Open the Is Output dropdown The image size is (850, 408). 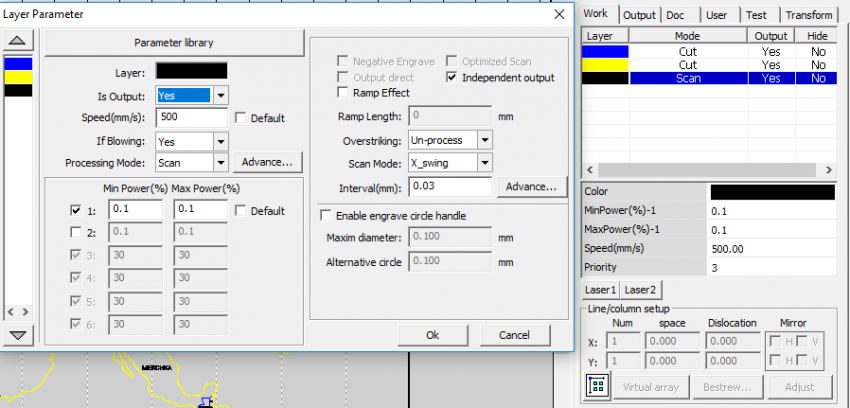tap(220, 96)
